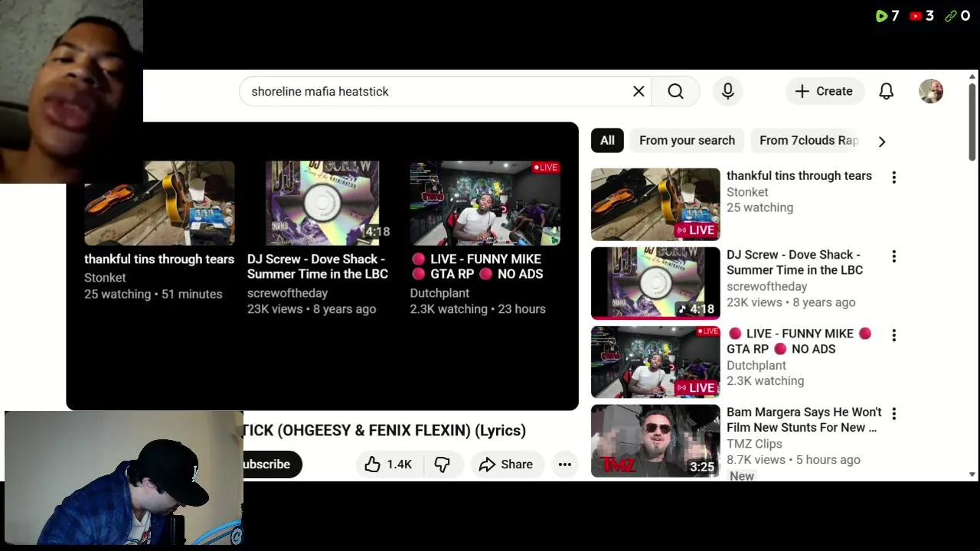Open the more actions ellipsis under the video
The height and width of the screenshot is (551, 980).
tap(565, 464)
